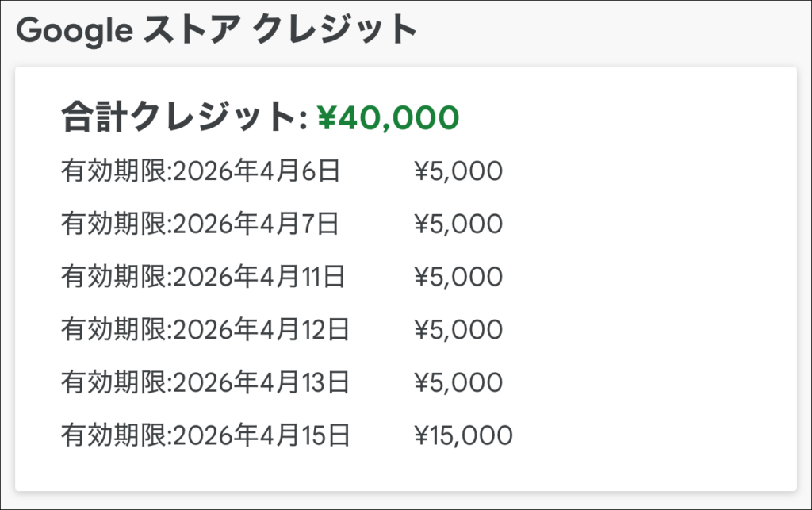Click the green ¥40,000 total amount
The image size is (812, 510).
[388, 117]
